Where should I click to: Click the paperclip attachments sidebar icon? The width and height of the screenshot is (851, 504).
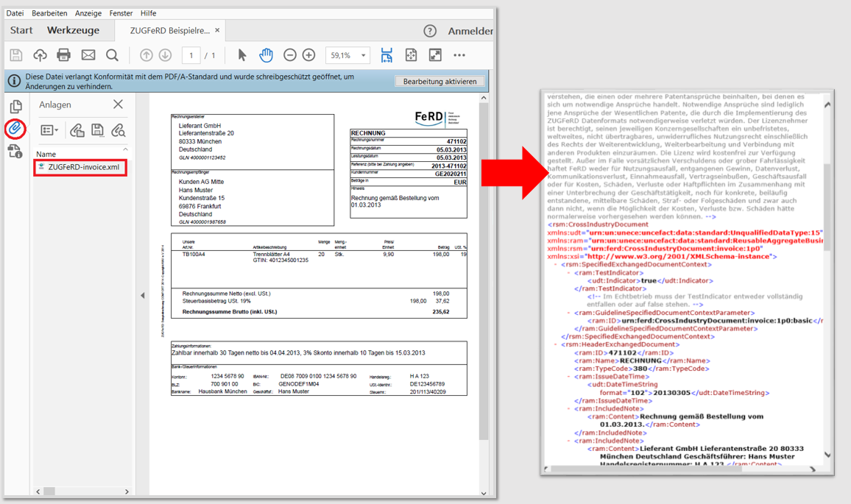coord(15,129)
